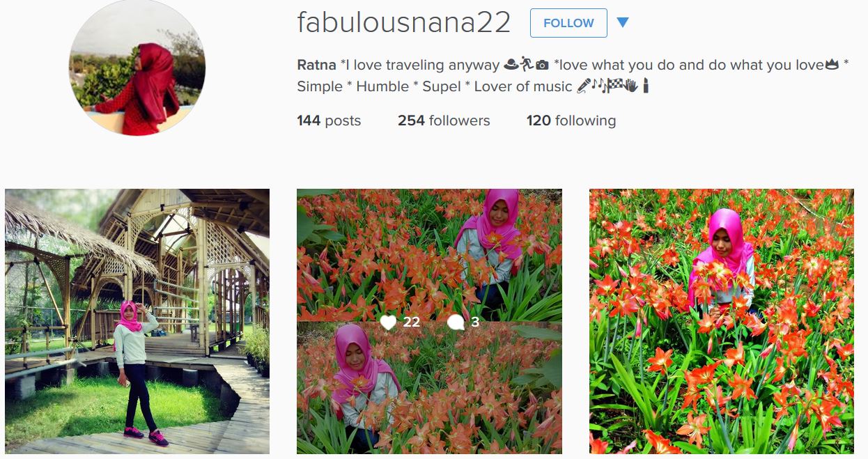
Task: Click the crown emoji in the bio
Action: (832, 65)
